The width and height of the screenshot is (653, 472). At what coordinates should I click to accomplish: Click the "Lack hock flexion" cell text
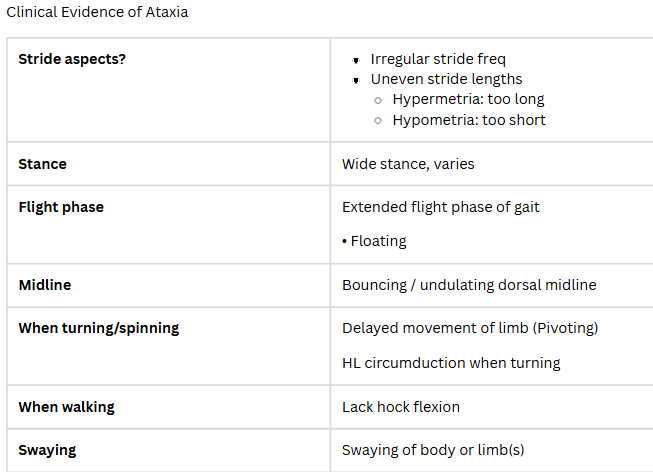pos(401,407)
